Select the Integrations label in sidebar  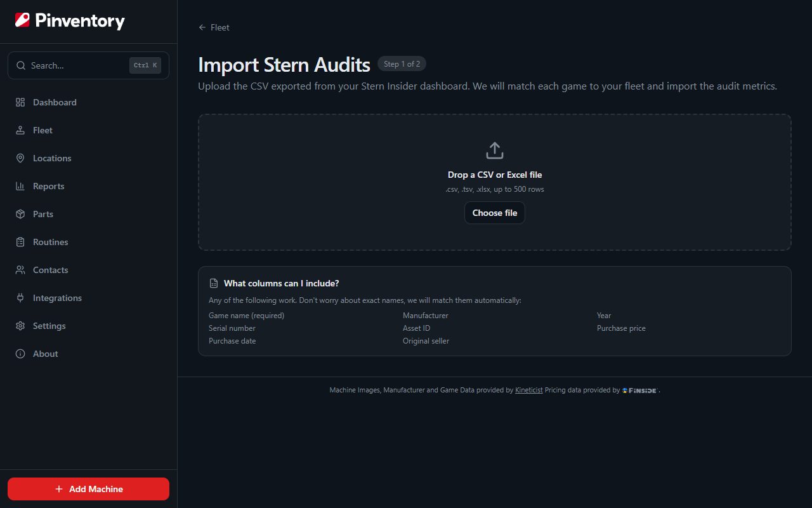click(x=57, y=298)
